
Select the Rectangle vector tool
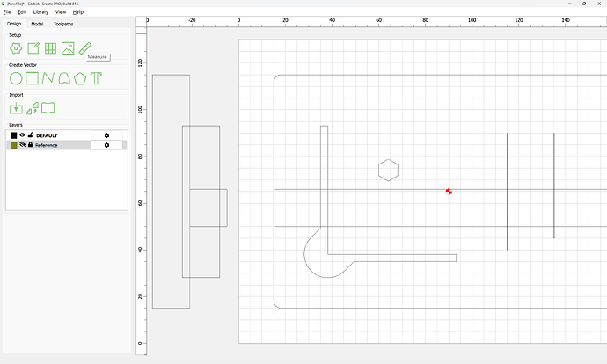pyautogui.click(x=32, y=78)
